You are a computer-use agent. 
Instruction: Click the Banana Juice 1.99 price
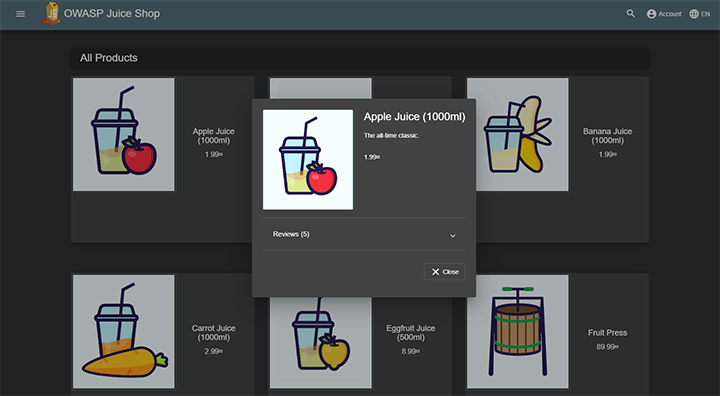point(608,155)
